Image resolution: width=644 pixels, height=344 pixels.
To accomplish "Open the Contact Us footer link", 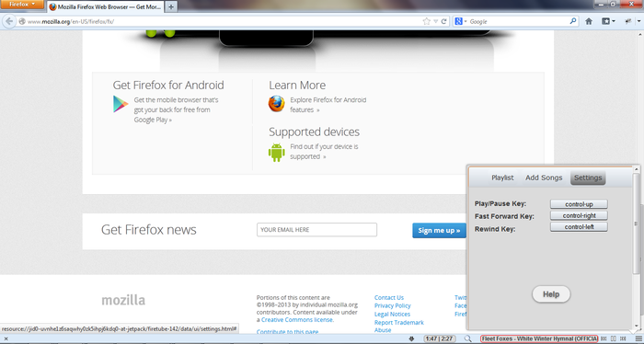I will coord(388,298).
